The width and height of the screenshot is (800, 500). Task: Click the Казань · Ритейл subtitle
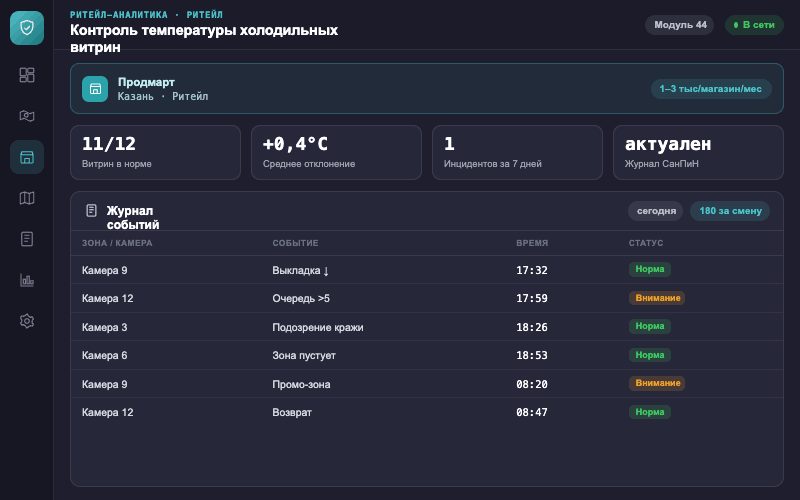click(163, 96)
